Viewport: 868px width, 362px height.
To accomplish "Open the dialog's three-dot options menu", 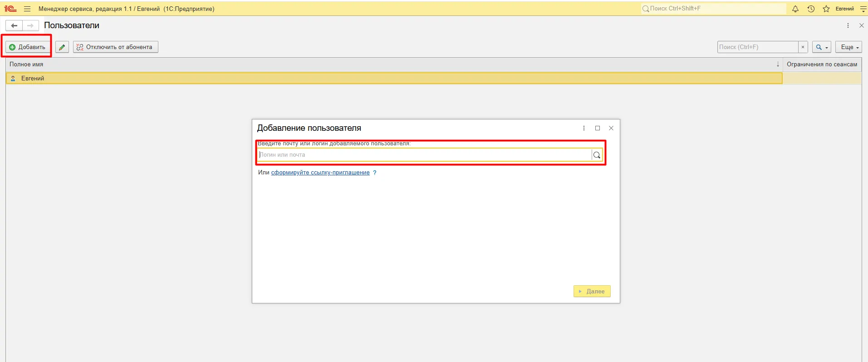I will pyautogui.click(x=584, y=128).
